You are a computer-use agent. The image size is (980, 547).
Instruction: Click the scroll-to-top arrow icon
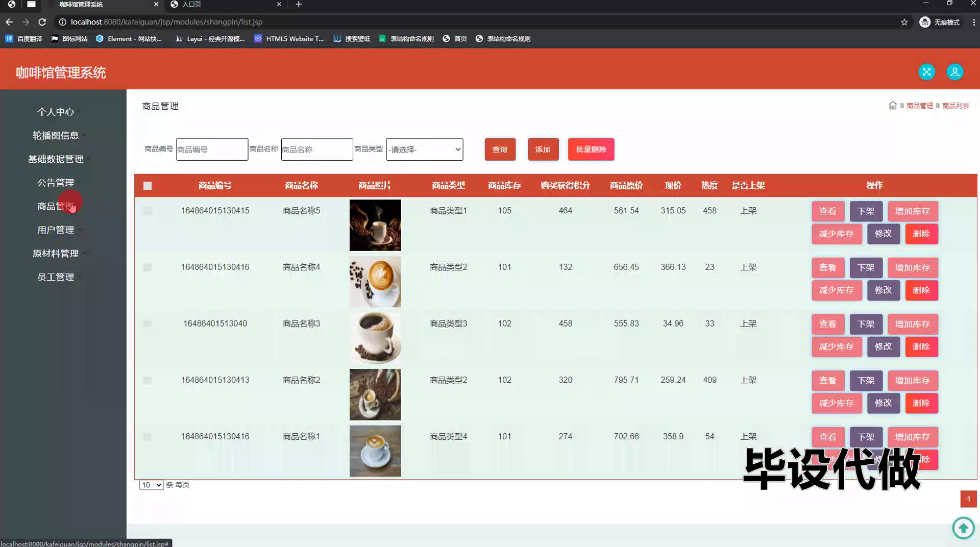[963, 528]
